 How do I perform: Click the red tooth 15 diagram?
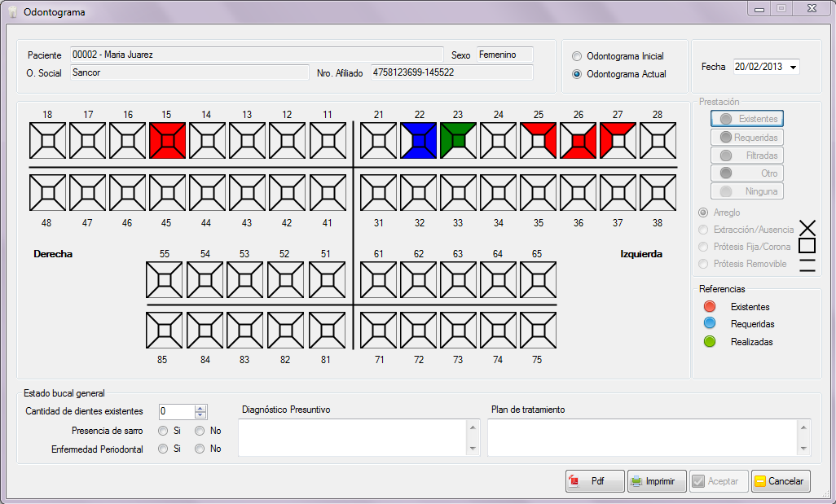click(168, 141)
